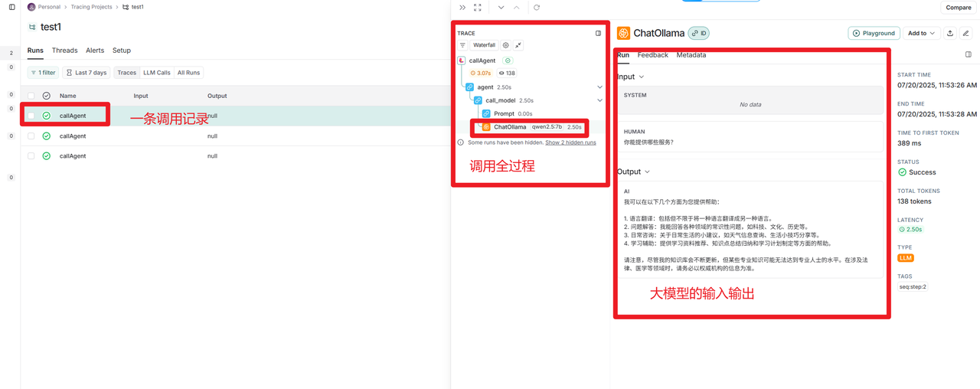
Task: Select the Traces view filter
Action: coord(127,73)
